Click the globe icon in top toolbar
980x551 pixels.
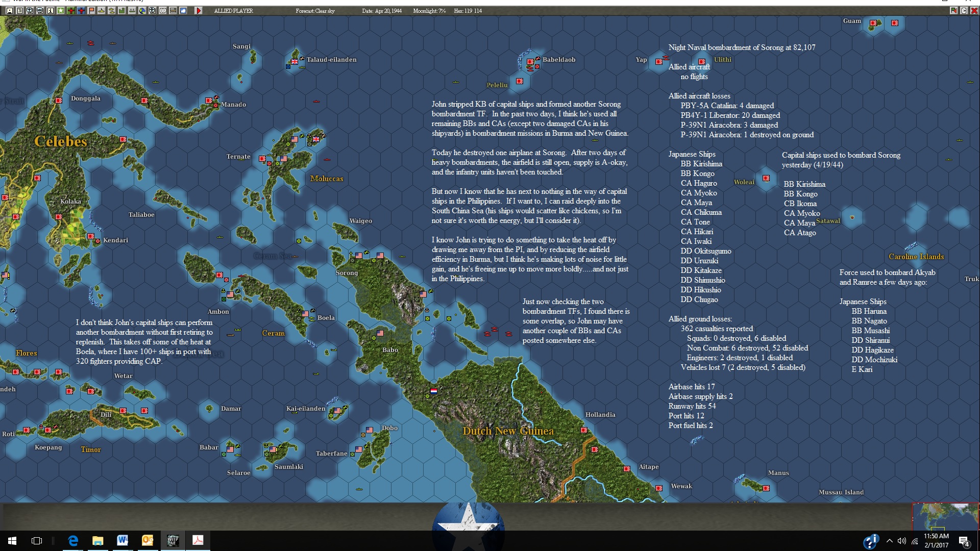tap(142, 10)
